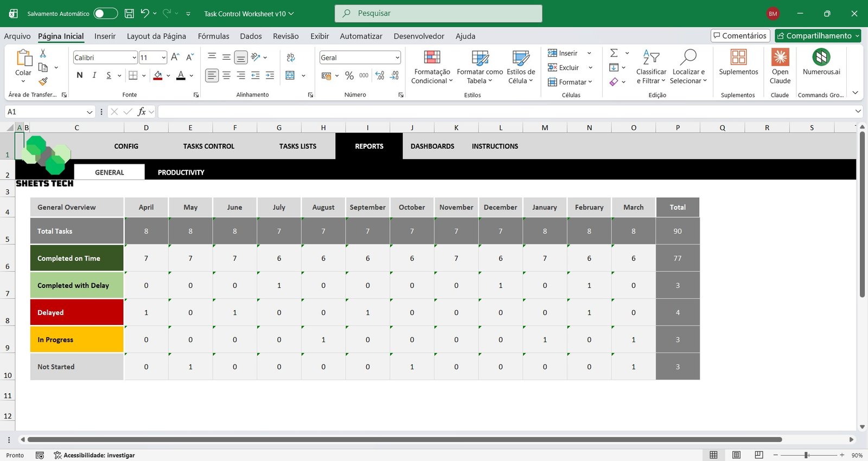The height and width of the screenshot is (461, 868).
Task: Toggle center horizontal alignment
Action: [x=226, y=75]
